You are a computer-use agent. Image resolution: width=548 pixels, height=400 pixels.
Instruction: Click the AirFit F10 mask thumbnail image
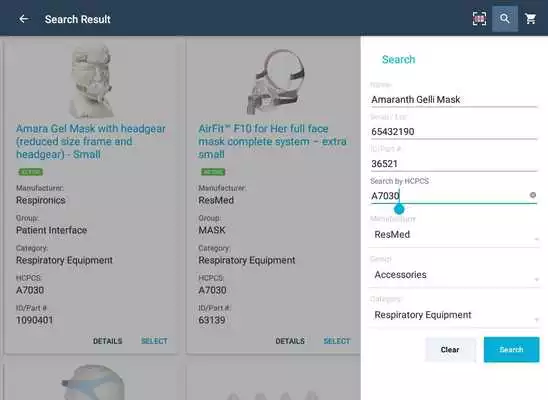(276, 82)
